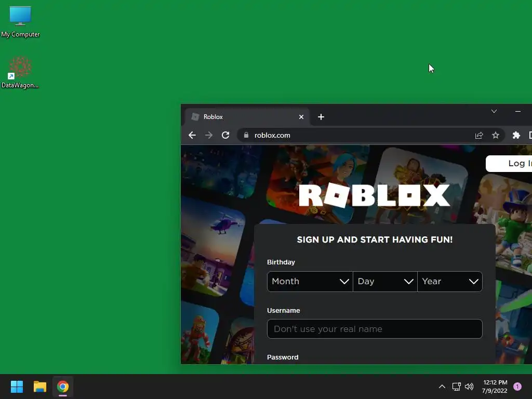Open the clock and date panel

pyautogui.click(x=495, y=387)
